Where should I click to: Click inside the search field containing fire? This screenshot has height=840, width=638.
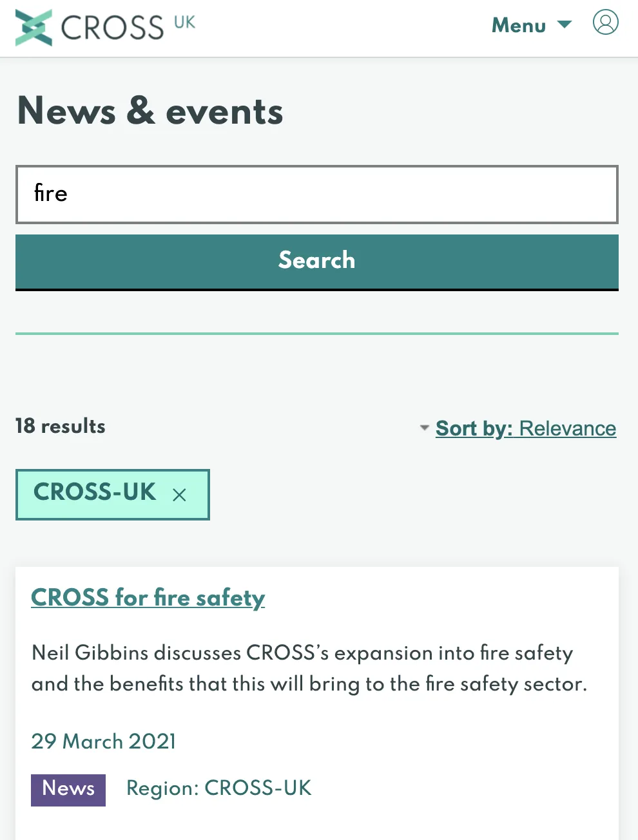(x=316, y=194)
